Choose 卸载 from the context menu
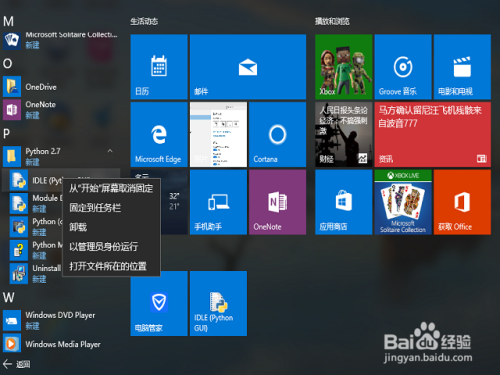The height and width of the screenshot is (375, 500). (x=111, y=227)
